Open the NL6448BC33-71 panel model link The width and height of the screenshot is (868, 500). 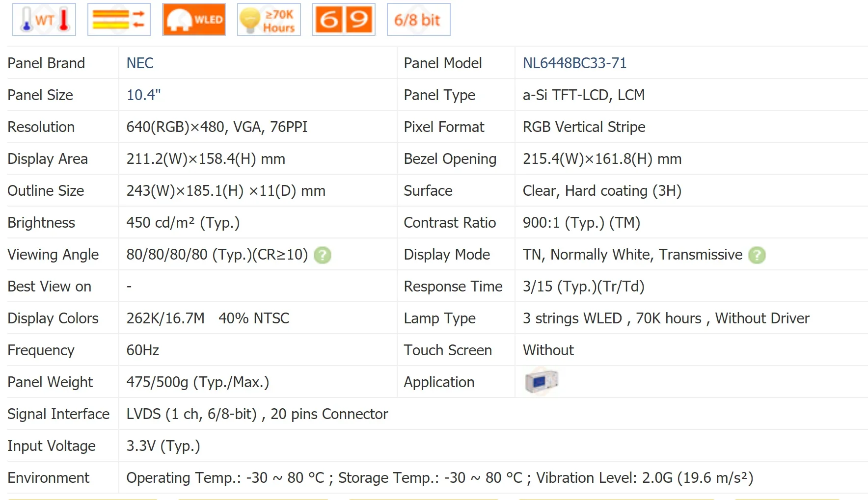(x=574, y=63)
